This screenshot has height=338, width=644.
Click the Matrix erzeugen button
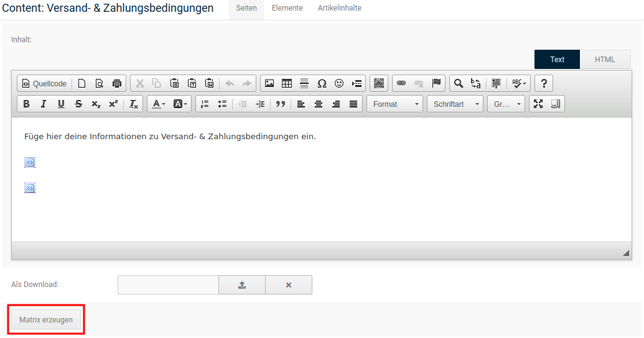click(x=46, y=320)
